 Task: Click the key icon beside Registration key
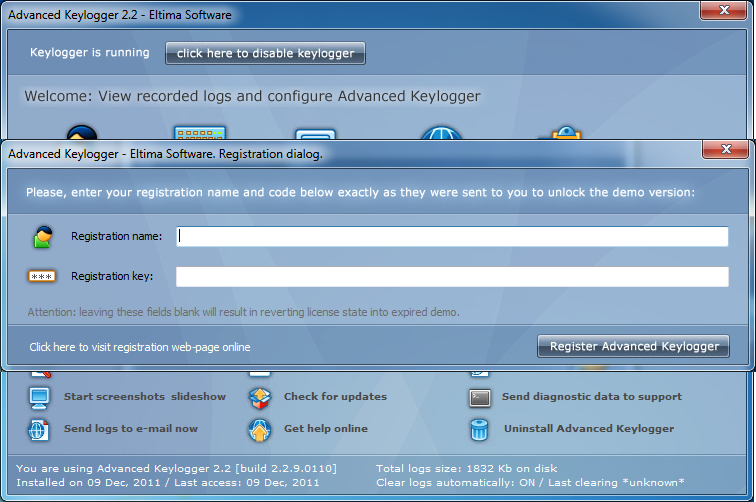[x=42, y=277]
